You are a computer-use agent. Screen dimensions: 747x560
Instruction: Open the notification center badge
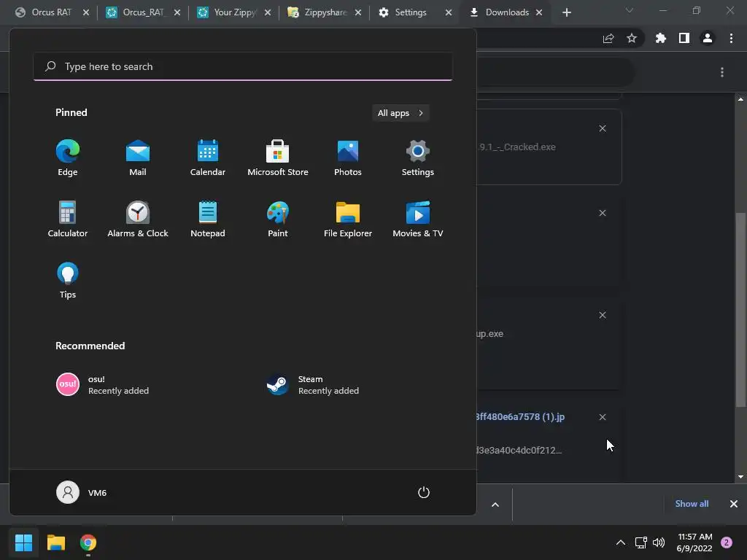[727, 542]
